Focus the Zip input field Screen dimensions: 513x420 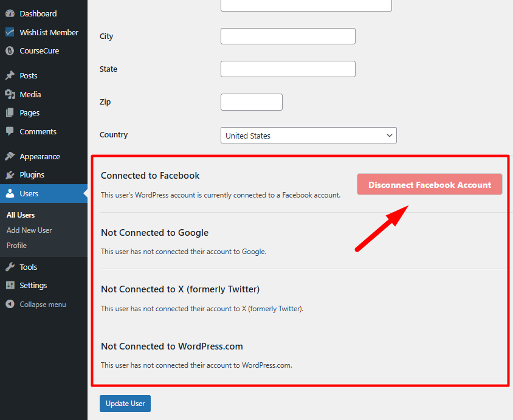[252, 102]
